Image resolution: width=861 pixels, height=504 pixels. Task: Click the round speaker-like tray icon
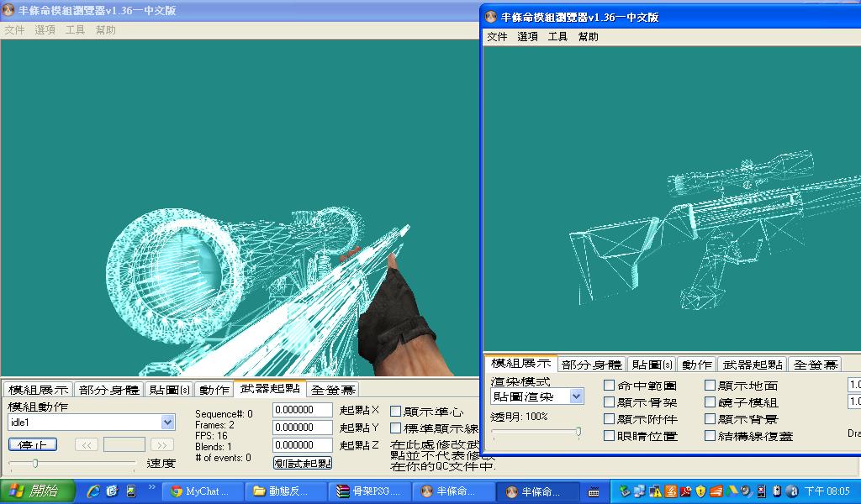pyautogui.click(x=746, y=491)
